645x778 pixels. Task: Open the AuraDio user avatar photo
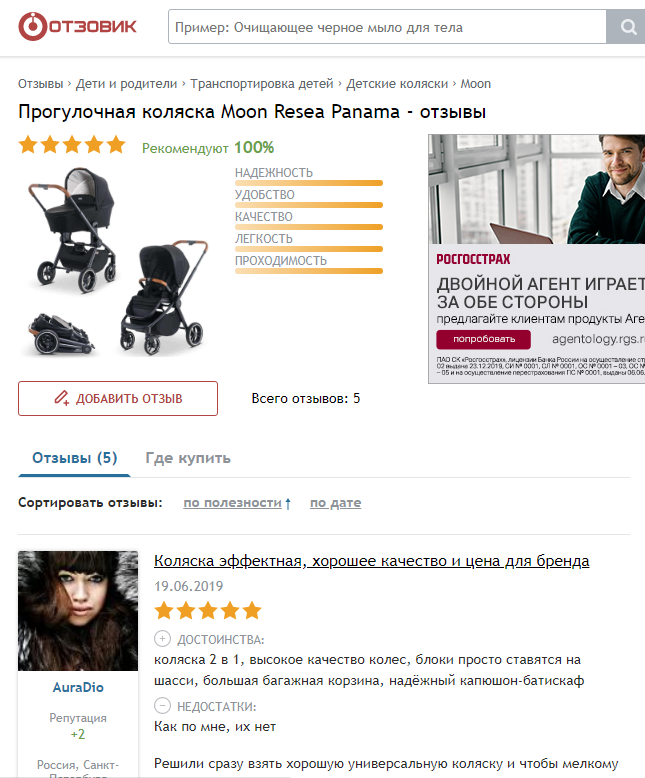point(78,611)
